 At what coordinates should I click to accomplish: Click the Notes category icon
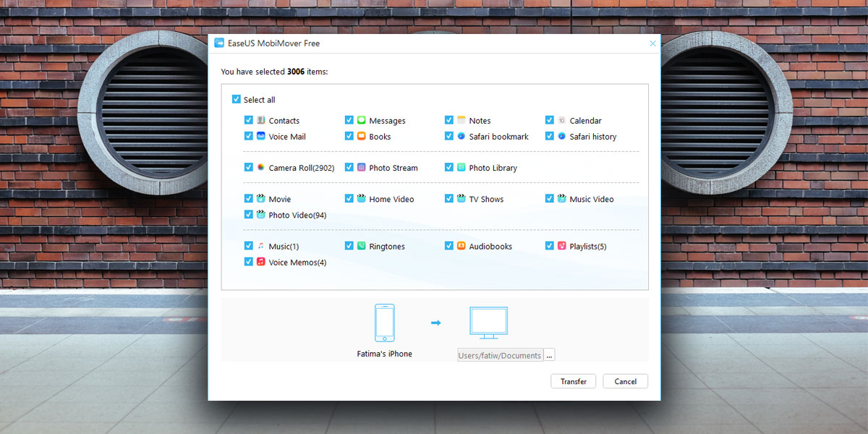point(461,120)
